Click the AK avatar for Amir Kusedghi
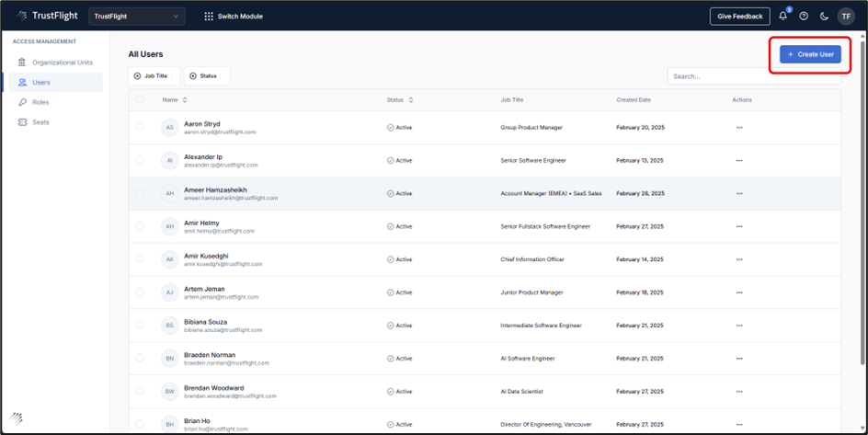 tap(170, 259)
